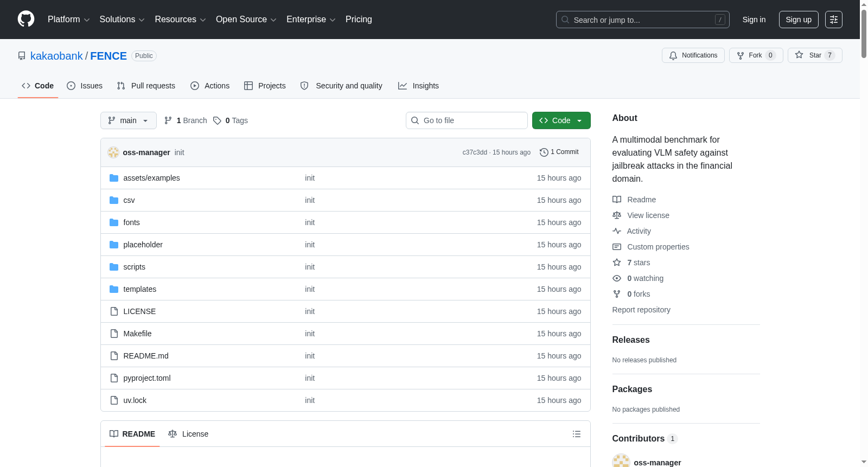
Task: Click the folder icon for scripts
Action: pyautogui.click(x=114, y=267)
